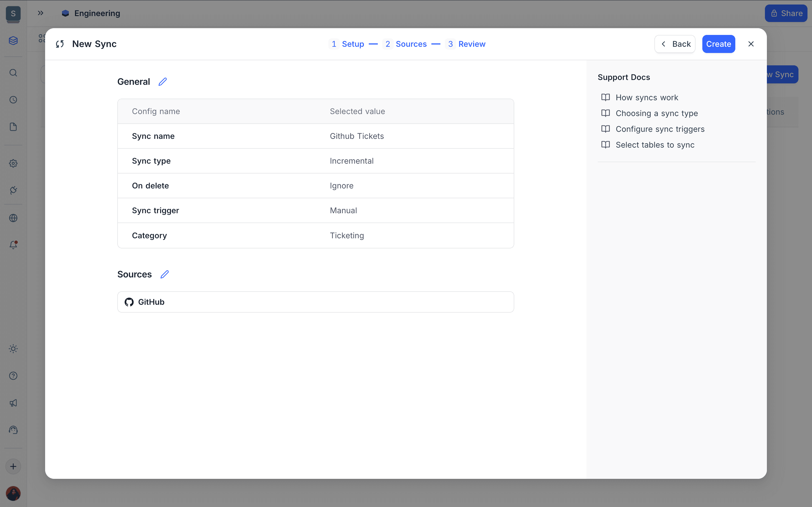Click the pencil edit icon next to Sources
Viewport: 812px width, 507px height.
tap(164, 274)
